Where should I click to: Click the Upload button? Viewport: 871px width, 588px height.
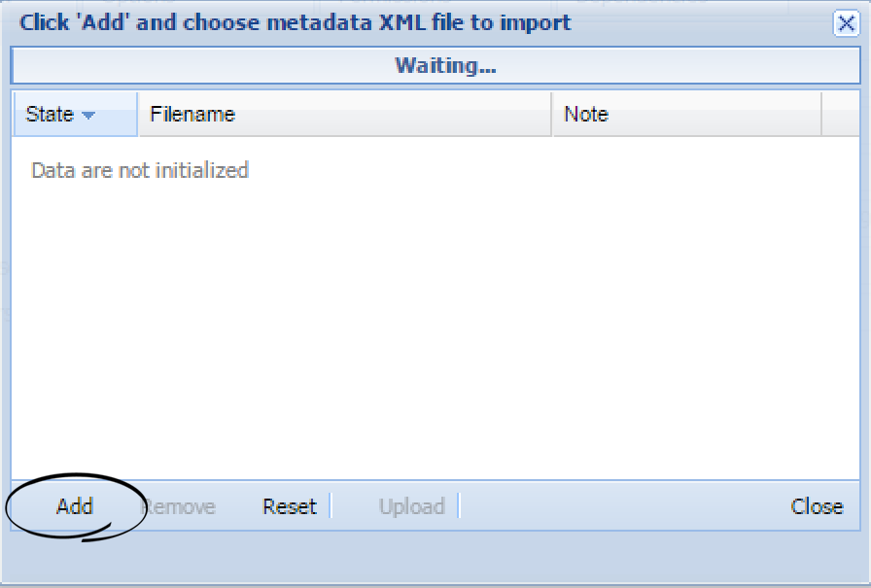point(412,506)
